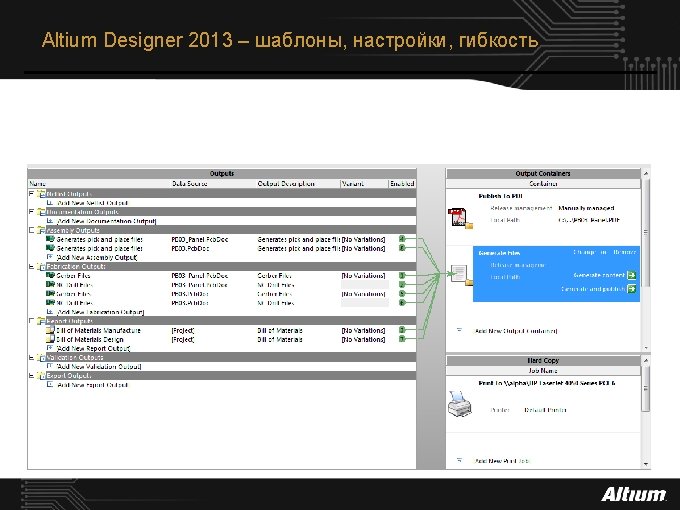The image size is (680, 510).
Task: Click the Generate Files container document icon
Action: [x=461, y=275]
